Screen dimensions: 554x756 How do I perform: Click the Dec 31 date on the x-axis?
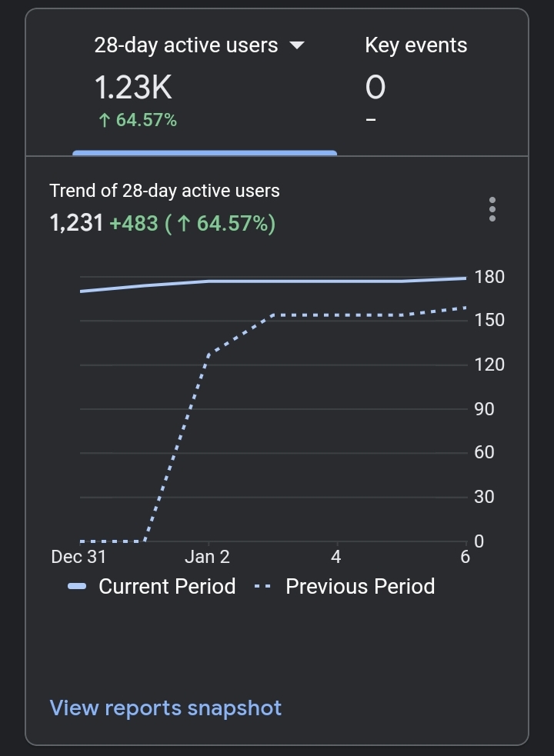[x=78, y=557]
